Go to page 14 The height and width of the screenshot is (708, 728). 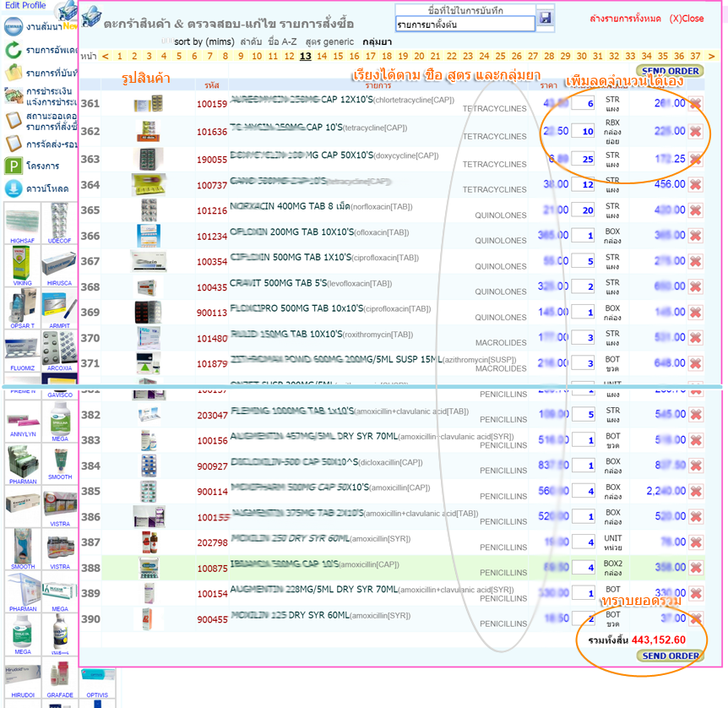pyautogui.click(x=322, y=57)
